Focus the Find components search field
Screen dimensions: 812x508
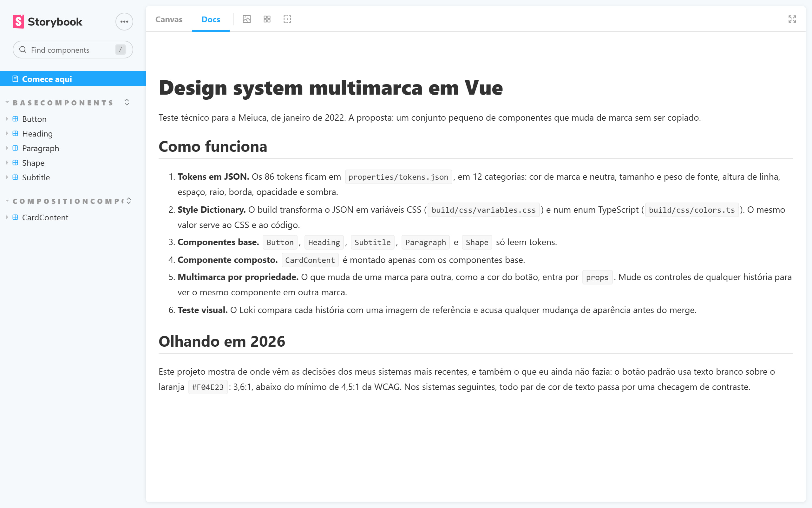coord(73,50)
